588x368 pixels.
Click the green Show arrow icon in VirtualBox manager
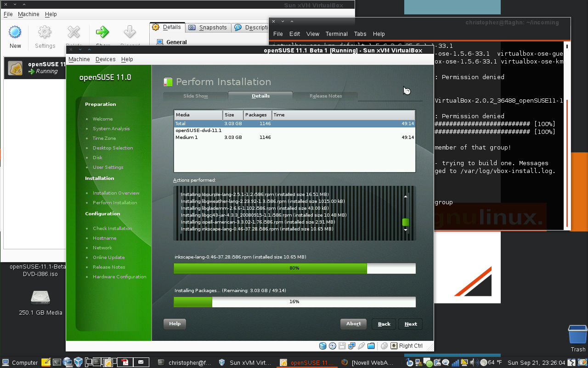point(102,32)
